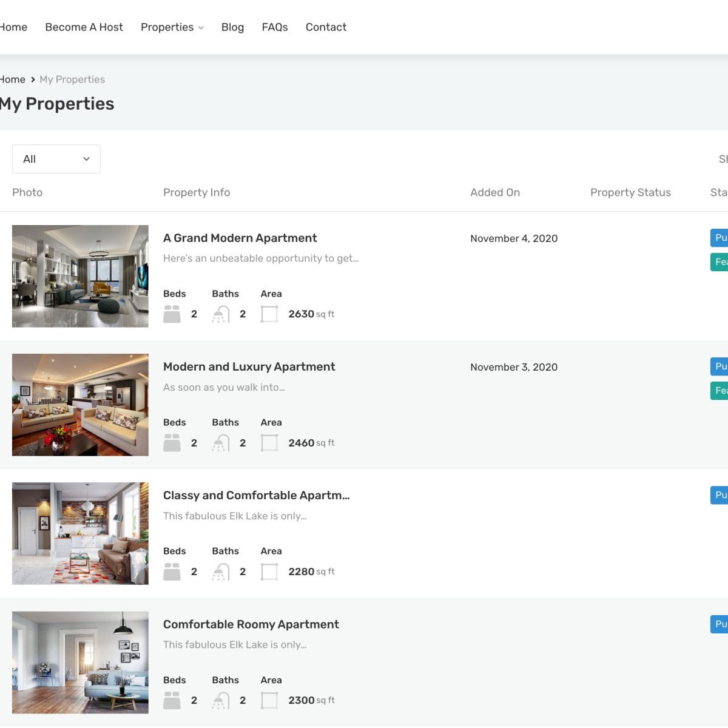Click Modern and Luxury Apartment title
Image resolution: width=728 pixels, height=728 pixels.
[249, 366]
